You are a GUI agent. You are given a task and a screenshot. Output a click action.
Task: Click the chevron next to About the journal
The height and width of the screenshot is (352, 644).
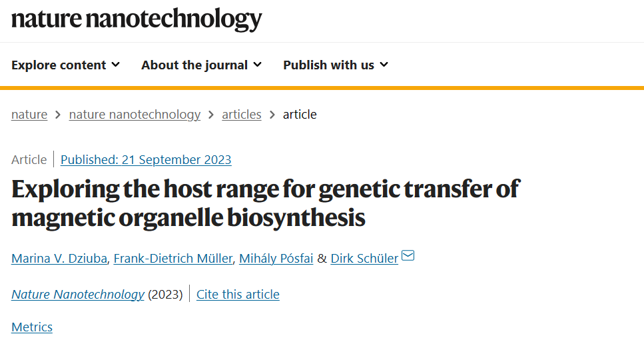coord(258,65)
